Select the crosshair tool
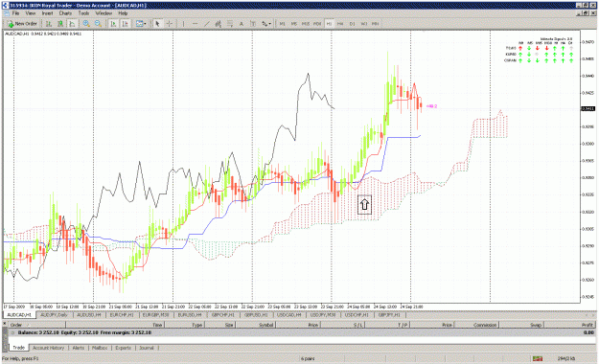This screenshot has height=364, width=599. [169, 24]
